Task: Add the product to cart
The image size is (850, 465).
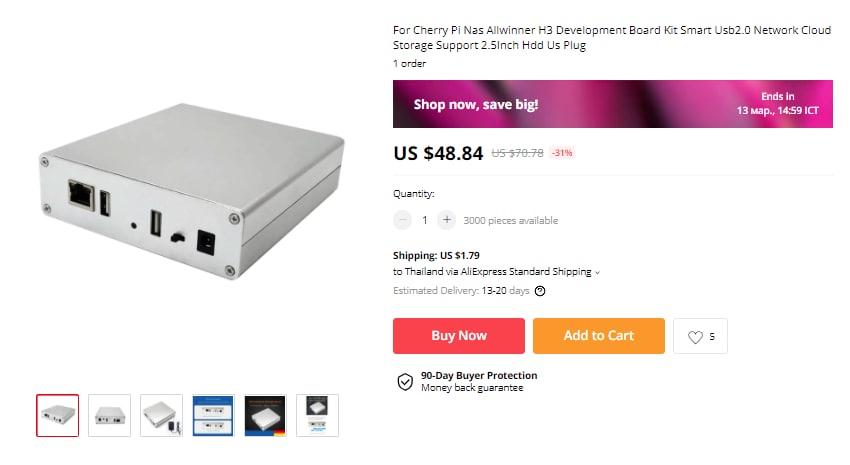Action: (598, 336)
